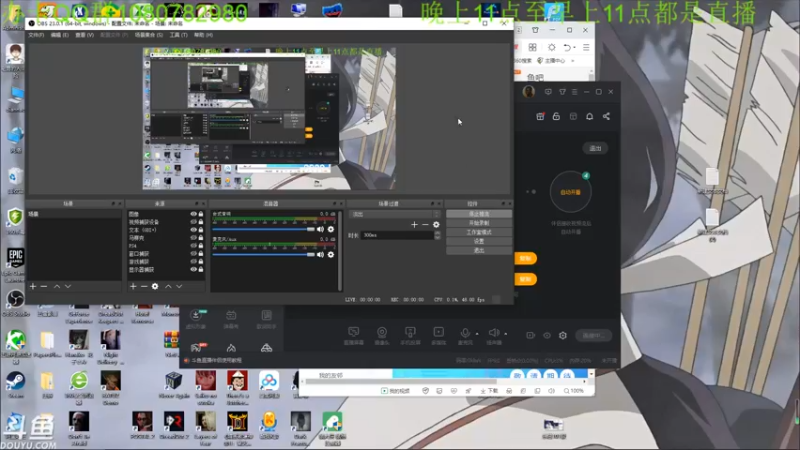Click the 扬声器 speaker icon in Douyu

493,333
